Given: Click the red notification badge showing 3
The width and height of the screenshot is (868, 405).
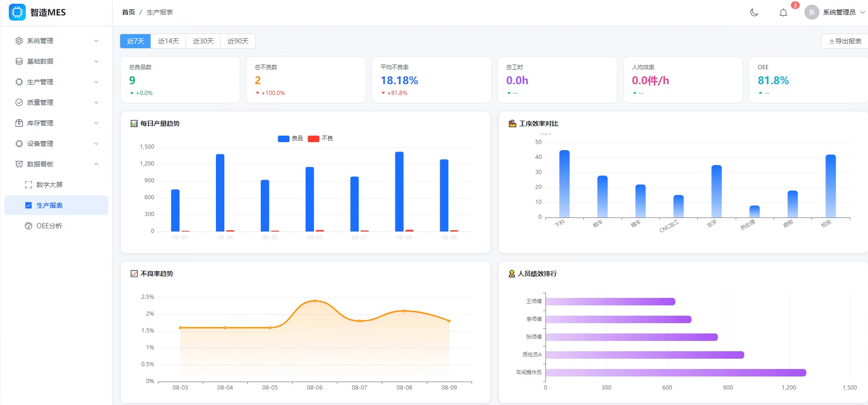Looking at the screenshot, I should [x=795, y=5].
